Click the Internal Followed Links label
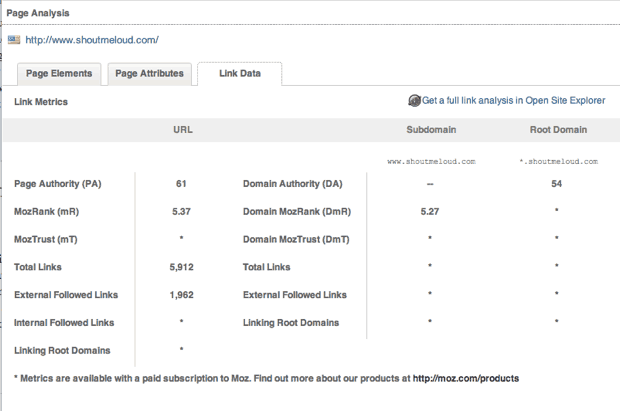 64,323
